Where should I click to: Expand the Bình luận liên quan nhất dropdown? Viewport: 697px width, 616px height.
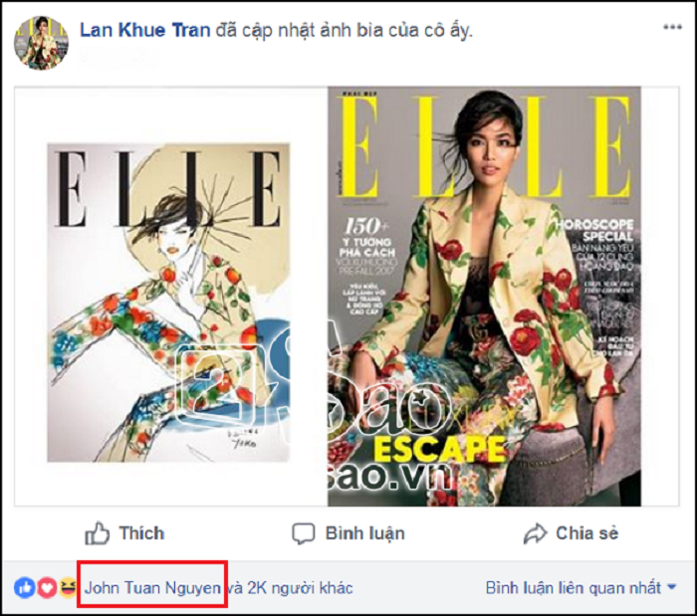(x=581, y=588)
